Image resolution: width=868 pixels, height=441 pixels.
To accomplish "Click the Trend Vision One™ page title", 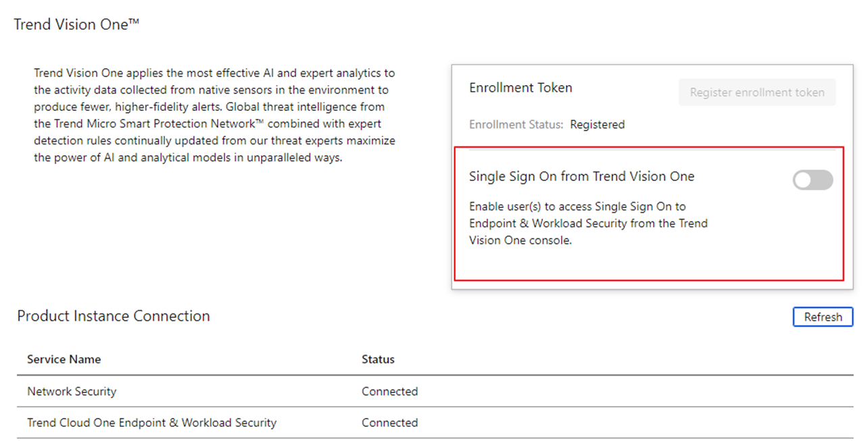I will [76, 24].
